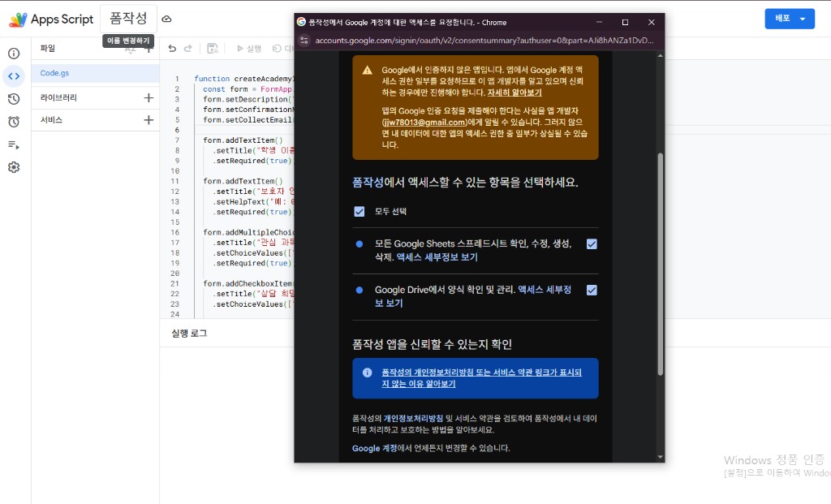Open the 배포 deploy dropdown arrow
Image resolution: width=831 pixels, height=504 pixels.
coord(803,19)
